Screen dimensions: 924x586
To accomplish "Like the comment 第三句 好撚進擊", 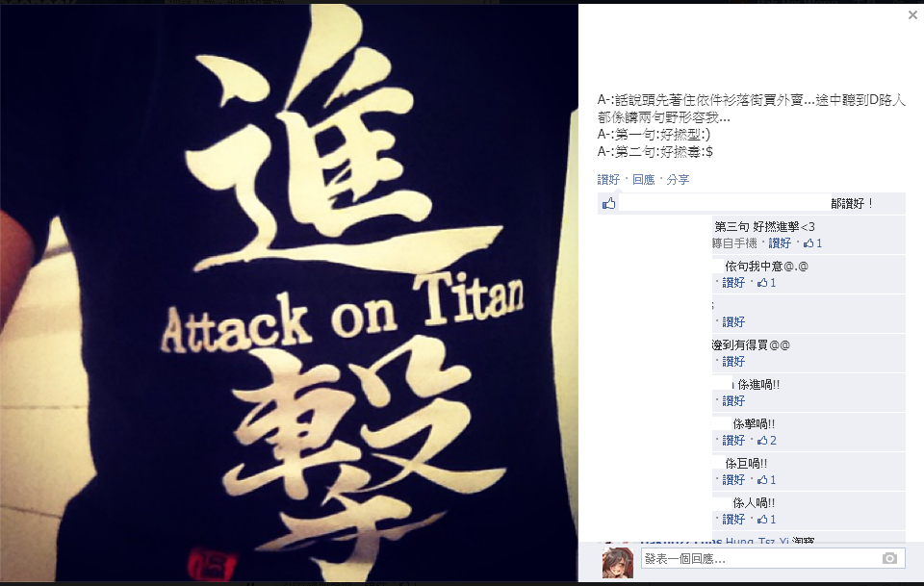I will [x=780, y=243].
